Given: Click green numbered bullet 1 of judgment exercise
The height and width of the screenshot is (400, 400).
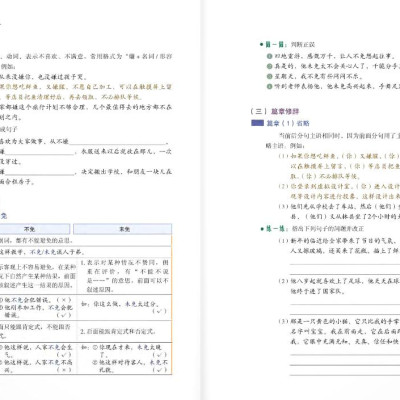Looking at the screenshot, I should coord(269,56).
